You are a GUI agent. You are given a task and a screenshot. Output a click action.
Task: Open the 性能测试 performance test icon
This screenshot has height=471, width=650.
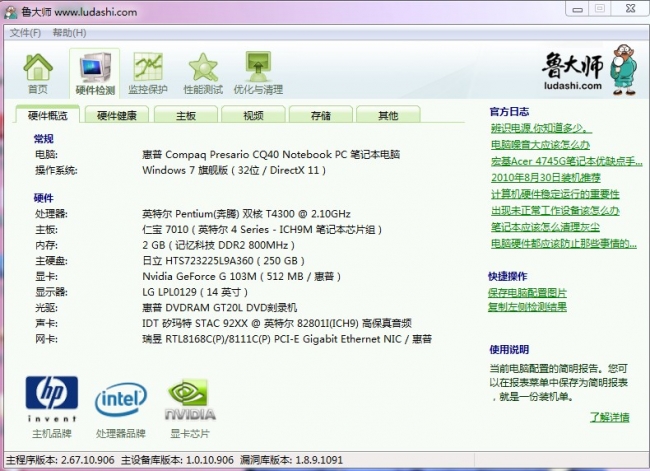pyautogui.click(x=204, y=72)
